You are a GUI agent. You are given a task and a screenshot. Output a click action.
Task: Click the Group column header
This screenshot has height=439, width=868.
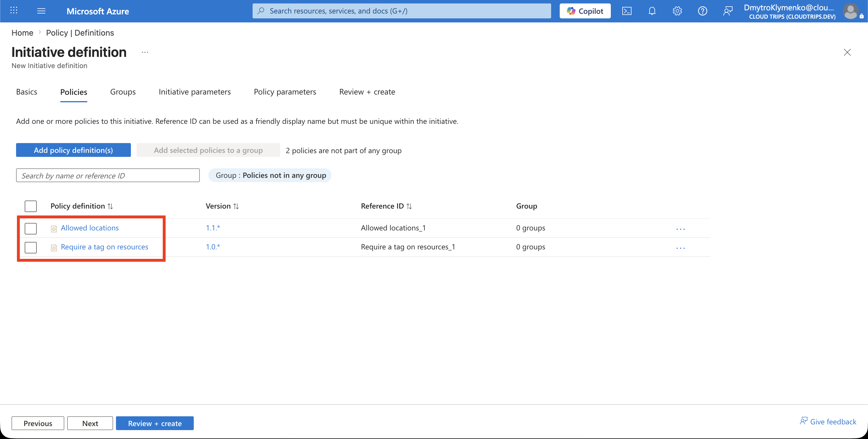click(526, 206)
